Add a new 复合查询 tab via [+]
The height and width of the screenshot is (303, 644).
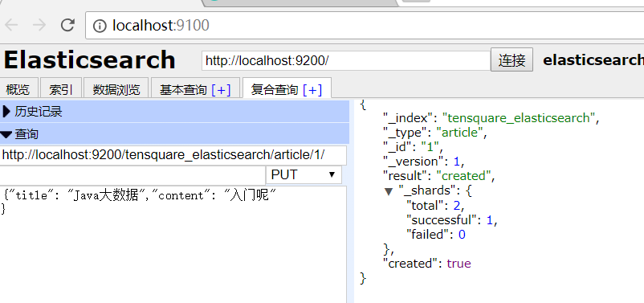point(312,90)
